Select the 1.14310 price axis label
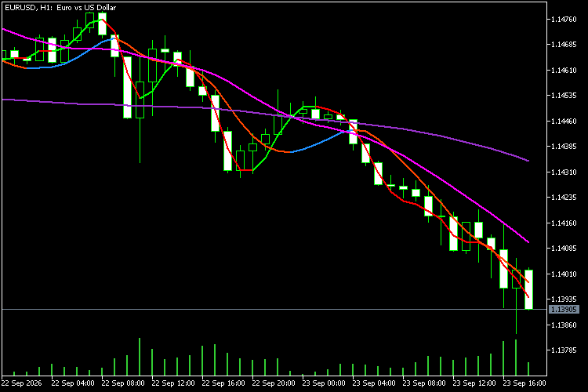Viewport: 588px width, 392px height. [x=564, y=172]
